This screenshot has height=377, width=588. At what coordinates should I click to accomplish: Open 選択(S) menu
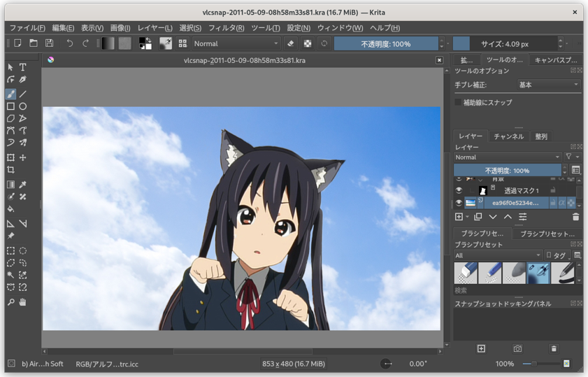click(x=190, y=28)
